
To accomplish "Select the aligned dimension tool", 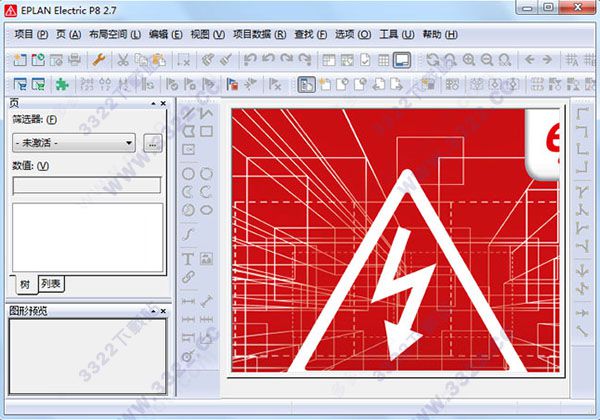I will (206, 301).
